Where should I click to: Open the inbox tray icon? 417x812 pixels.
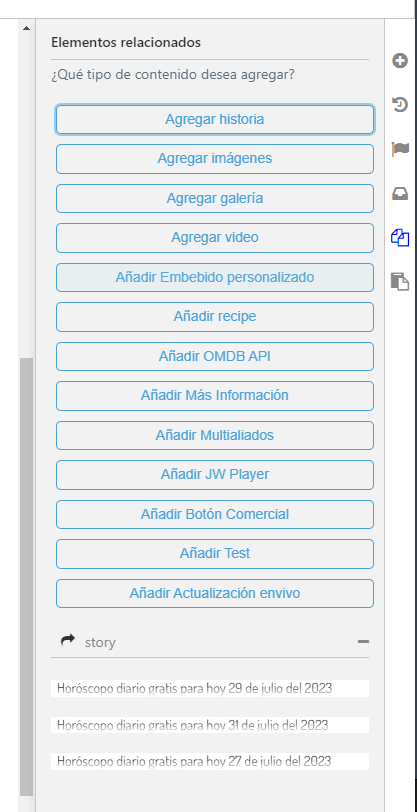coord(400,194)
